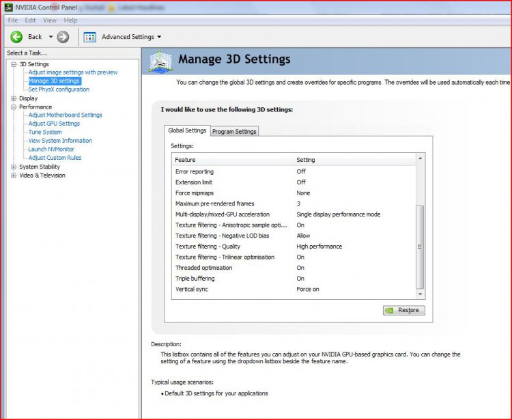
Task: Open Tune System task
Action: coord(45,132)
